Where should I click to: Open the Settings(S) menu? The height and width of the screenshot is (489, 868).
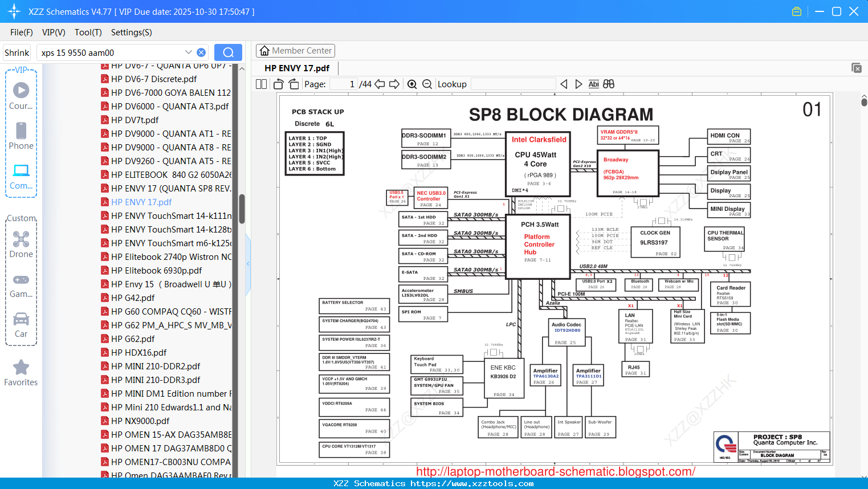132,32
